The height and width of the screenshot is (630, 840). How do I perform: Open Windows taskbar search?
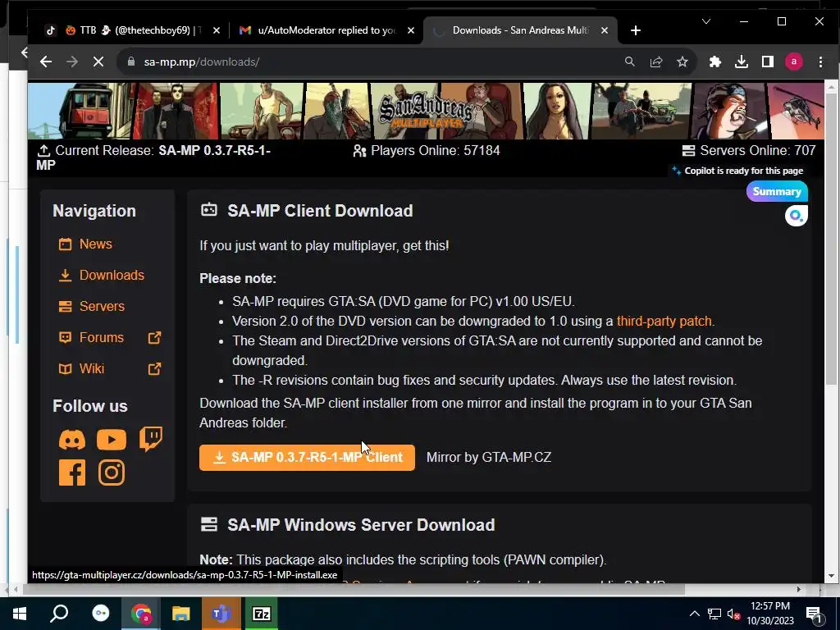59,614
